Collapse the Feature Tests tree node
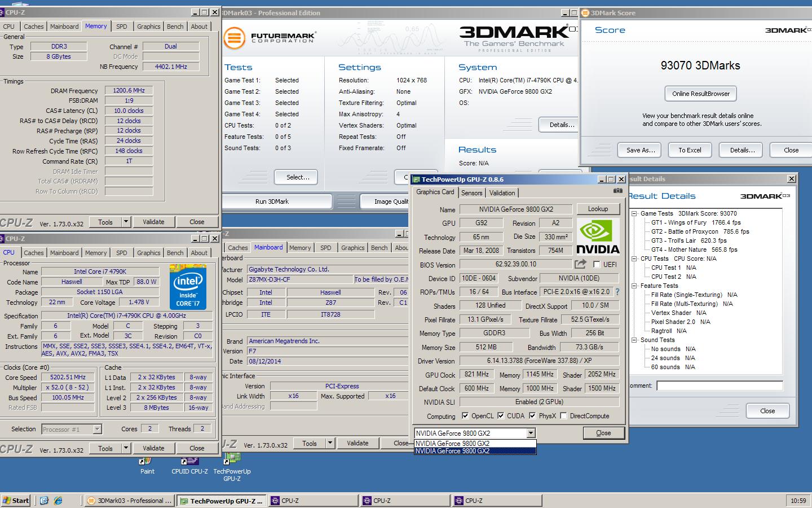The width and height of the screenshot is (812, 508). click(634, 286)
